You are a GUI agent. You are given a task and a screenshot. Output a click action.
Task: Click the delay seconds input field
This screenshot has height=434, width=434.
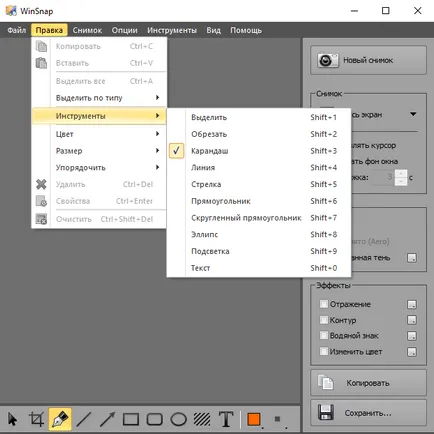pyautogui.click(x=383, y=178)
